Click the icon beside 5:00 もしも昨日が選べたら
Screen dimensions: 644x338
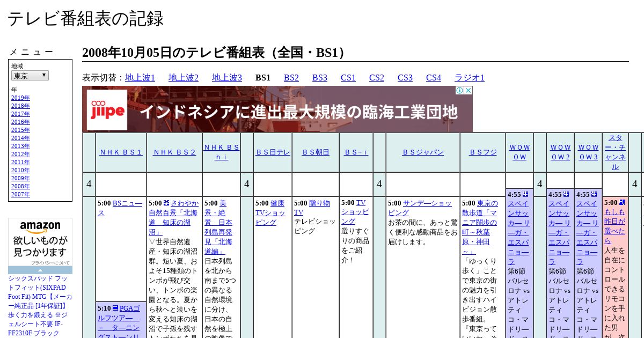622,202
